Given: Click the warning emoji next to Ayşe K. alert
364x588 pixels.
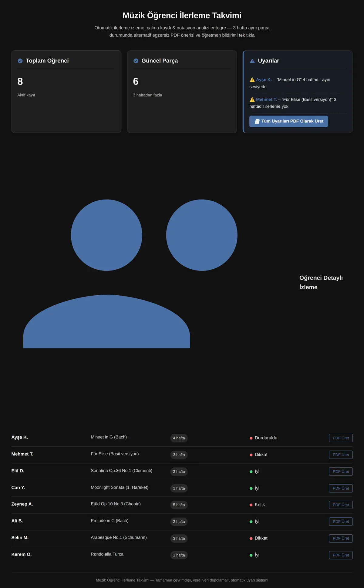Looking at the screenshot, I should click(x=252, y=80).
